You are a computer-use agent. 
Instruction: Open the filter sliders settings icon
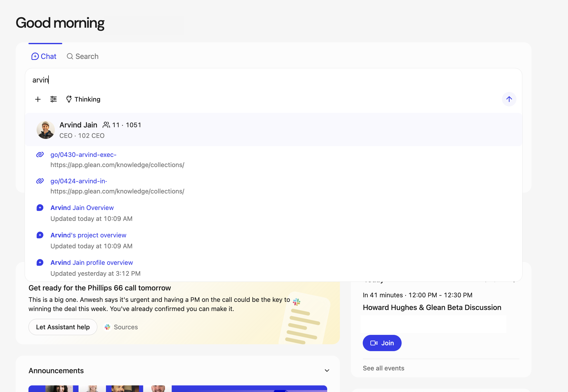point(53,99)
